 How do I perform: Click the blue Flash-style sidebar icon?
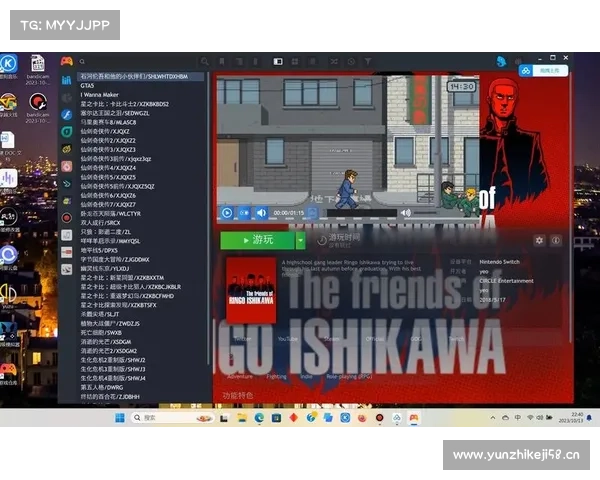[67, 114]
